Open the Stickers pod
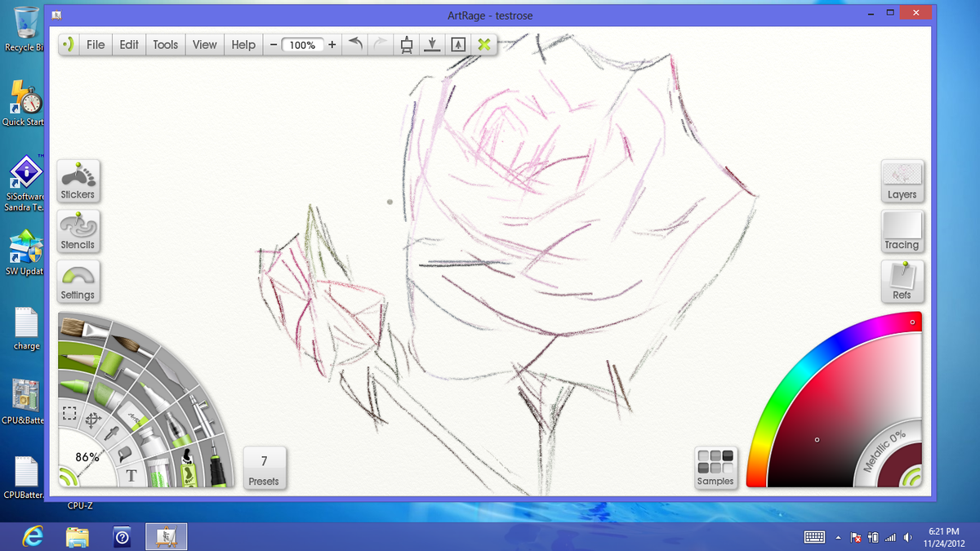Viewport: 980px width, 551px height. pos(78,180)
